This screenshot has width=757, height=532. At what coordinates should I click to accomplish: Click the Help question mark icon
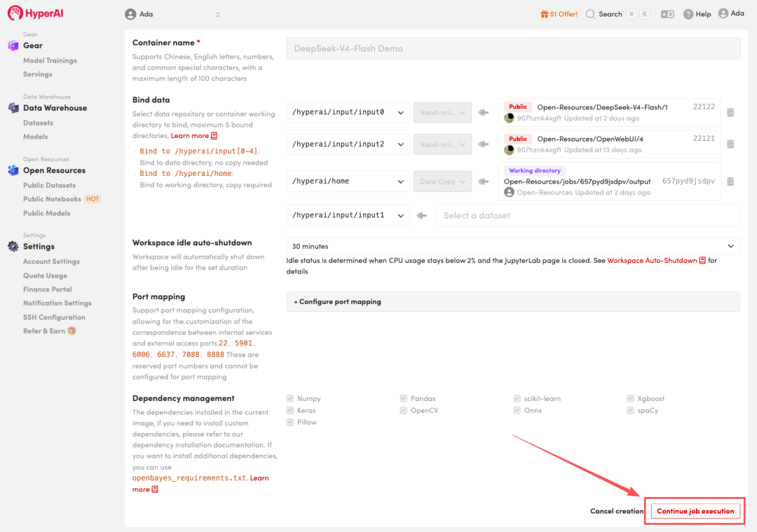(x=688, y=14)
